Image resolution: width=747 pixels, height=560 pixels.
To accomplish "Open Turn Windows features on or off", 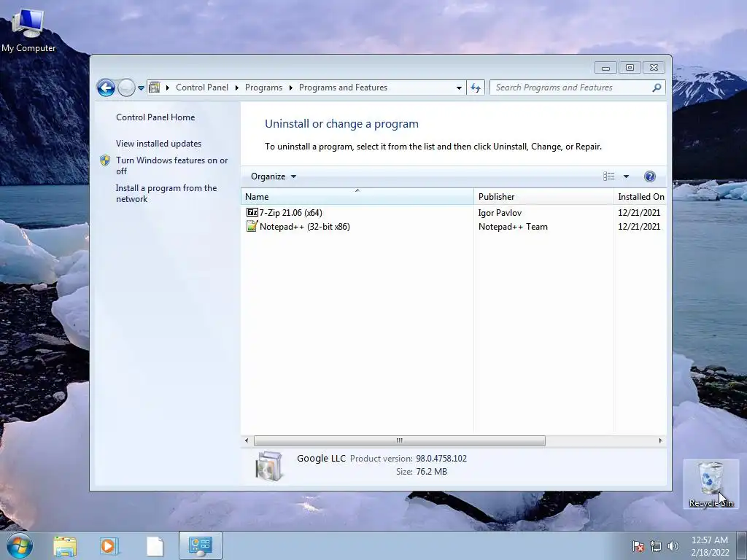I will click(x=172, y=166).
